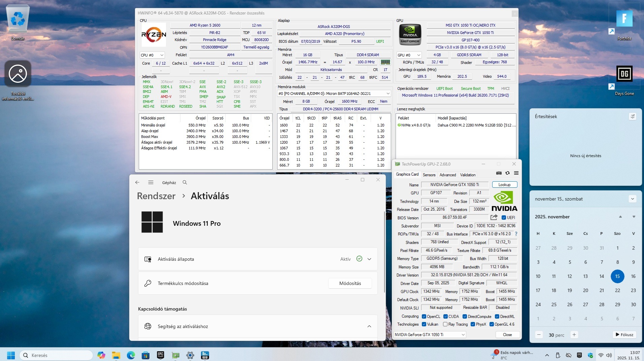Start focus session with 'Fókusz' button
Screen dimensions: 644x361
624,335
